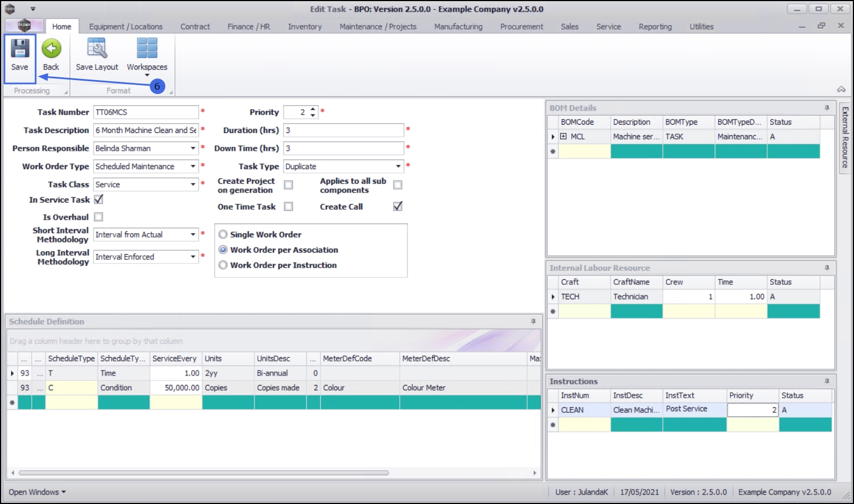Pin the Schedule Definition panel
This screenshot has height=504, width=854.
coord(533,322)
